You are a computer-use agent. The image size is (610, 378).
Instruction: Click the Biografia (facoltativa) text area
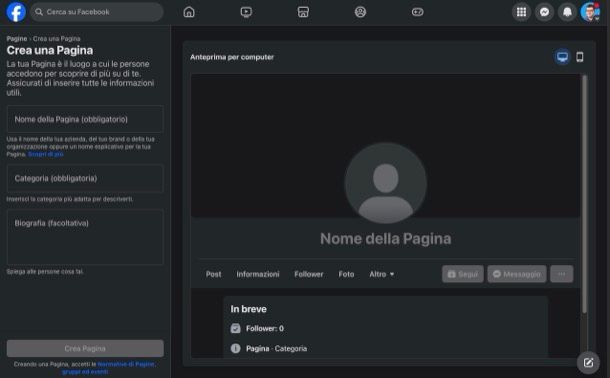click(x=85, y=237)
